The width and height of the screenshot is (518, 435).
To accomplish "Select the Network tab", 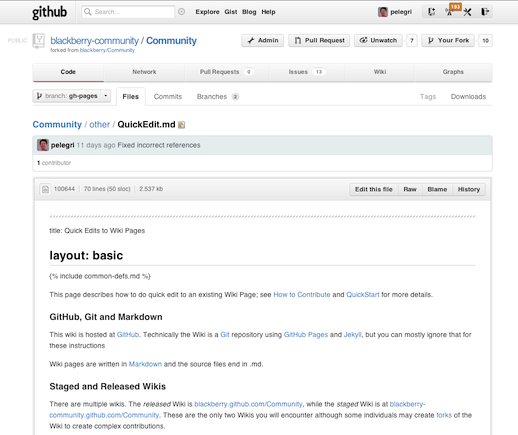I will pyautogui.click(x=144, y=72).
